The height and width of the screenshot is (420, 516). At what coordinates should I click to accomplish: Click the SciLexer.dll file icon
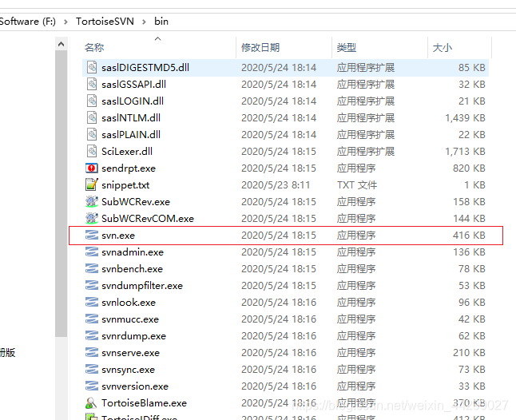point(92,151)
